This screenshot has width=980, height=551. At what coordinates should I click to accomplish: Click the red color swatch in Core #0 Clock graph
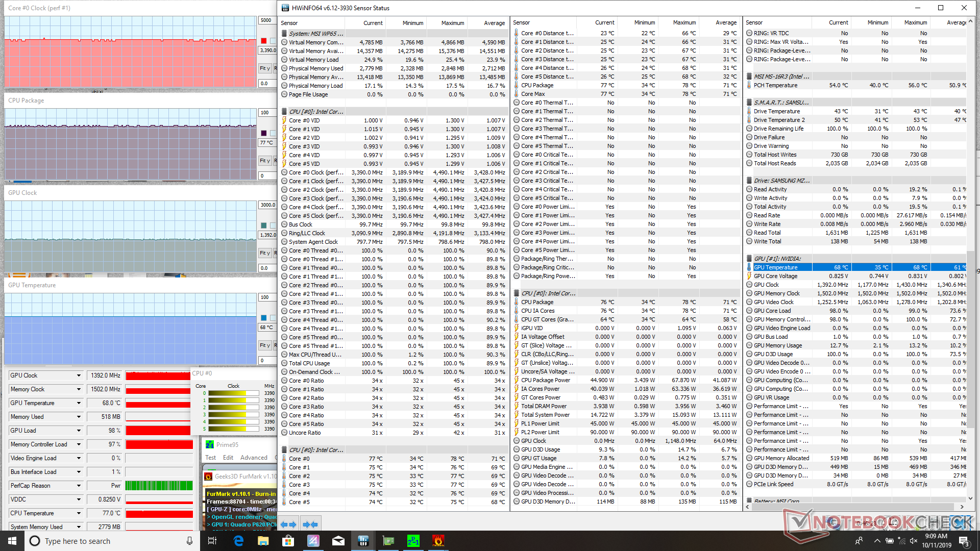(264, 41)
